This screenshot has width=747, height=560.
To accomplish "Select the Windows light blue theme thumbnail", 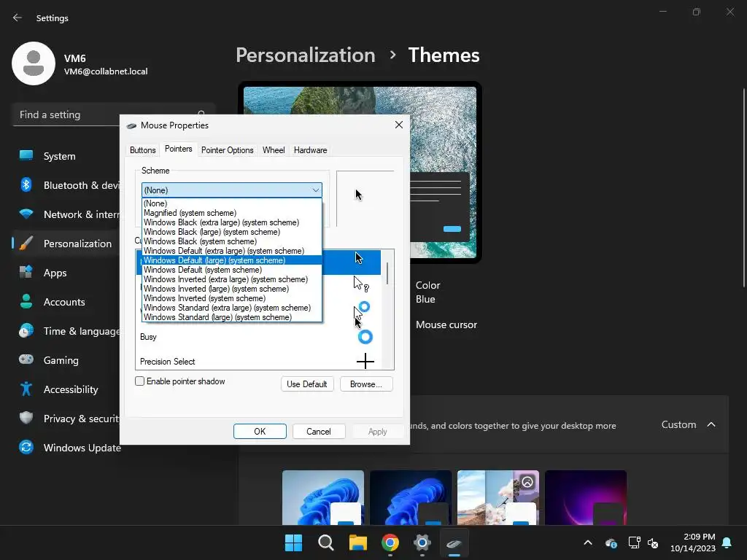I will click(323, 497).
